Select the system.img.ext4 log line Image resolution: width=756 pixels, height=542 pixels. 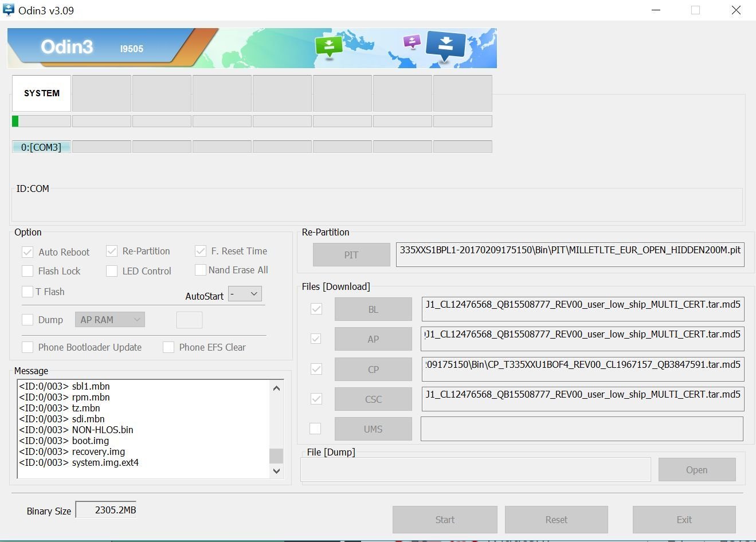pos(79,462)
